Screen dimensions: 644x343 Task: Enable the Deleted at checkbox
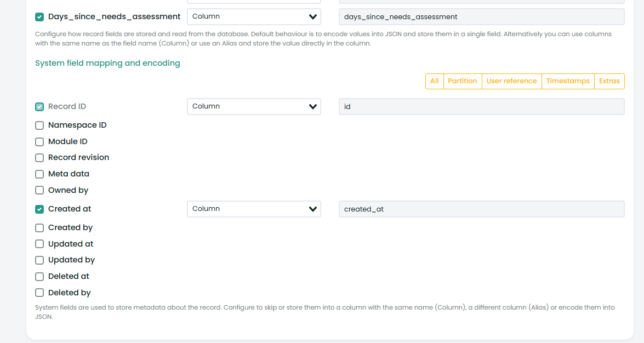[39, 277]
